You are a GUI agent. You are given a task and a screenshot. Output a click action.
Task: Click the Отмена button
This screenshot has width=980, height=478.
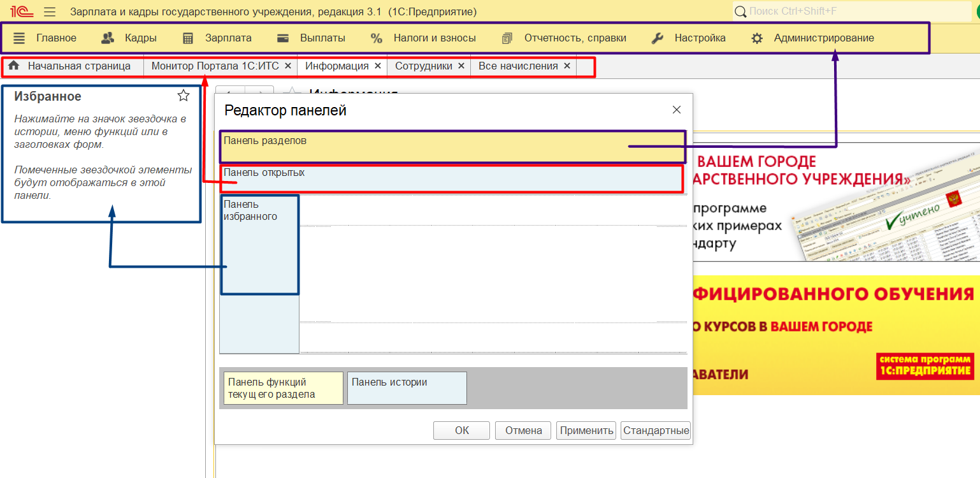524,430
